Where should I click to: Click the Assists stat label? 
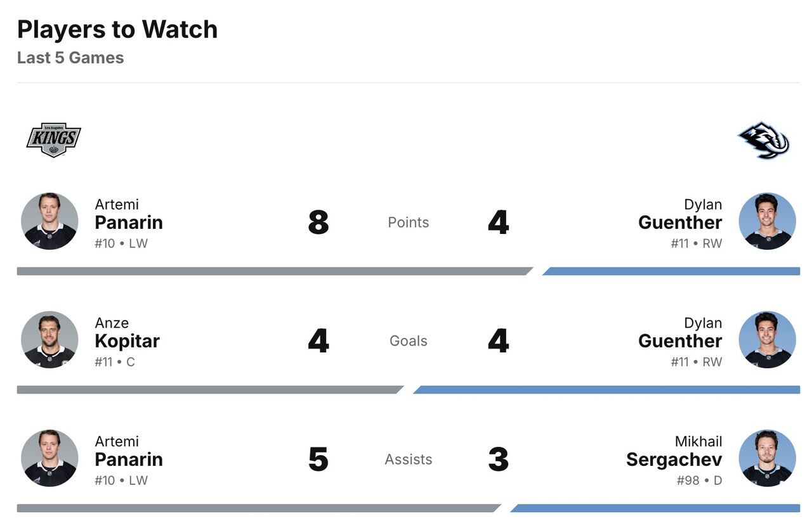[409, 460]
